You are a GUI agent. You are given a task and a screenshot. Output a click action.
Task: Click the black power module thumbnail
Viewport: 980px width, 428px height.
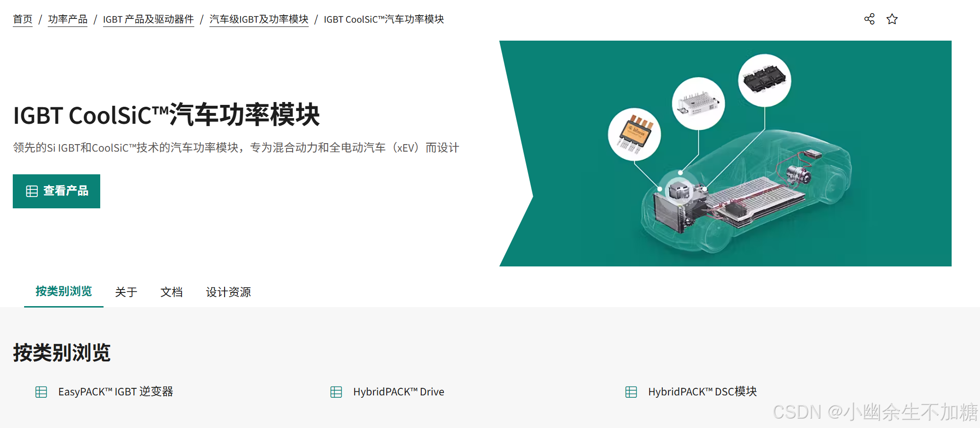point(764,80)
